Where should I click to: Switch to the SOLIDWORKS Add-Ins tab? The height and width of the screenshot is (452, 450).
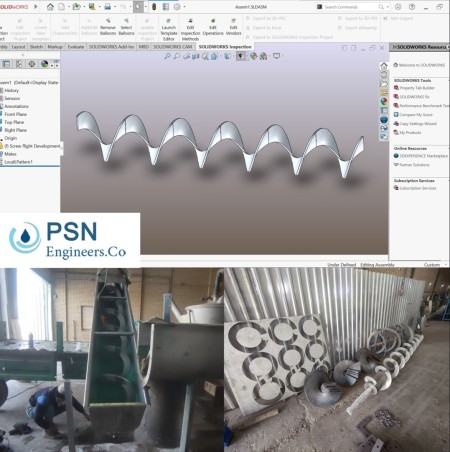point(111,47)
